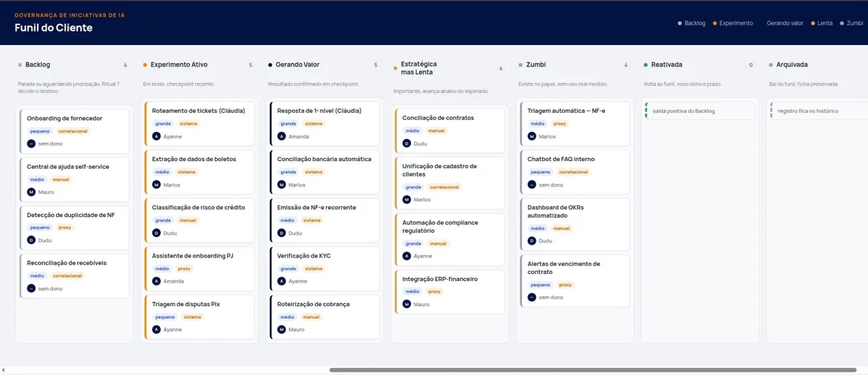Click the 'sem dono' avatar on Chatbot de FAQ interno

(531, 185)
